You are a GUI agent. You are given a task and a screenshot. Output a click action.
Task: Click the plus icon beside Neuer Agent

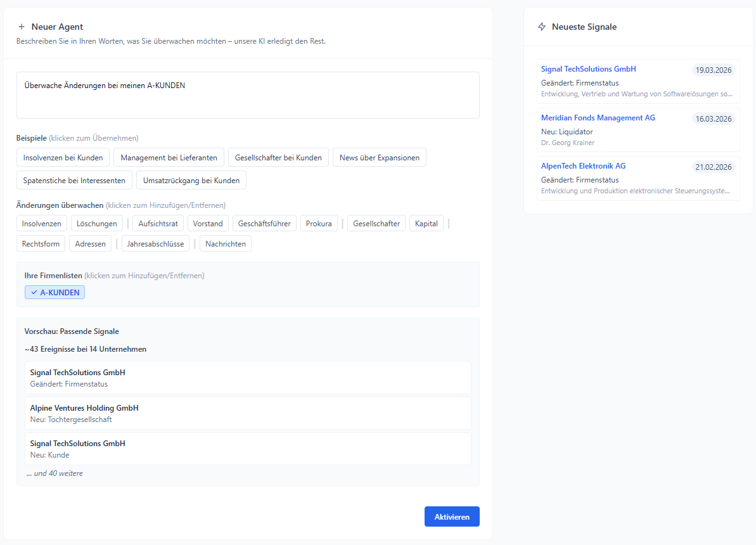pos(22,27)
